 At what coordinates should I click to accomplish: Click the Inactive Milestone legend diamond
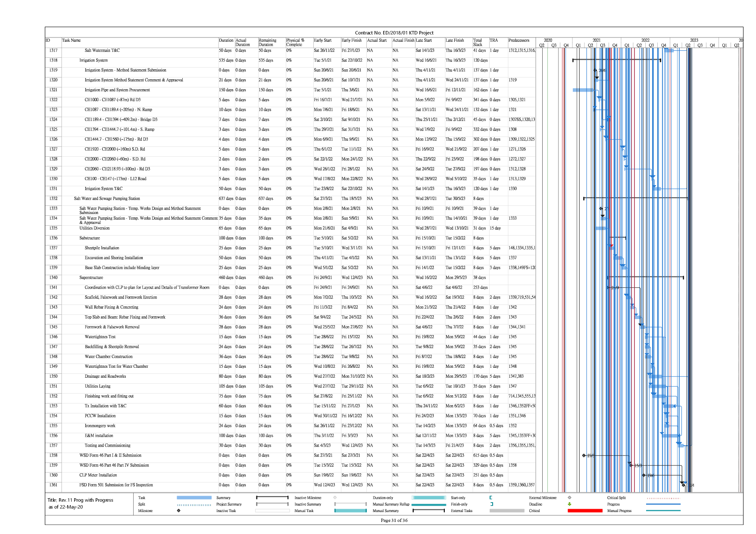click(335, 498)
